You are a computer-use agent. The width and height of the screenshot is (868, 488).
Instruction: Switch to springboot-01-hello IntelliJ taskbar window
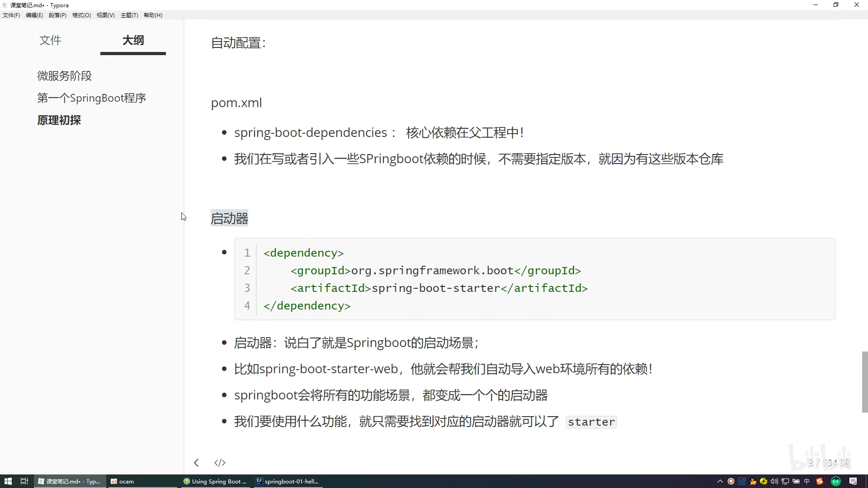[x=288, y=481]
